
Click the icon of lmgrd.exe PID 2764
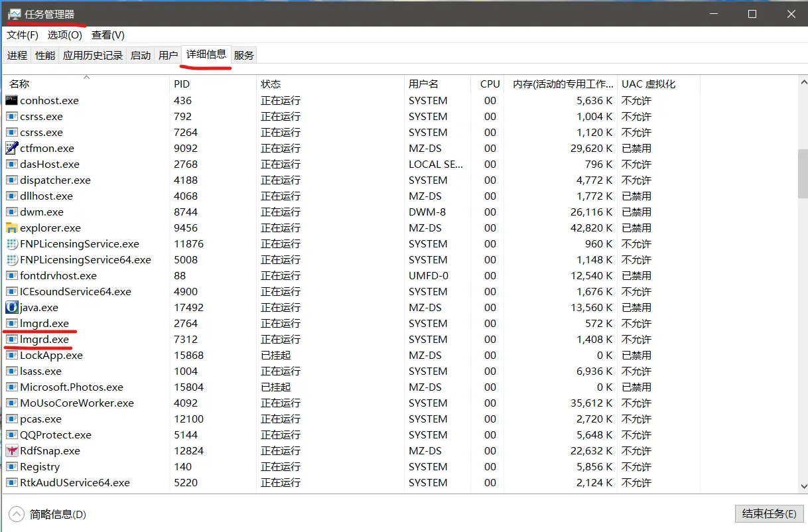tap(11, 323)
